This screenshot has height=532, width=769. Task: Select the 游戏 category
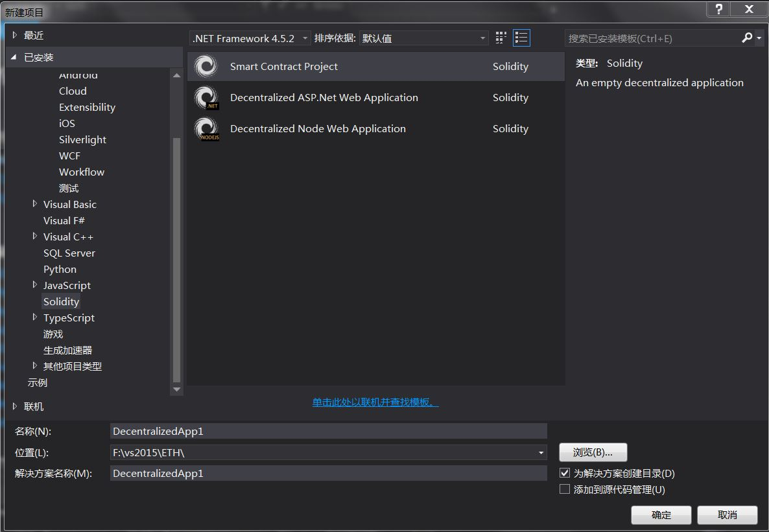coord(53,334)
